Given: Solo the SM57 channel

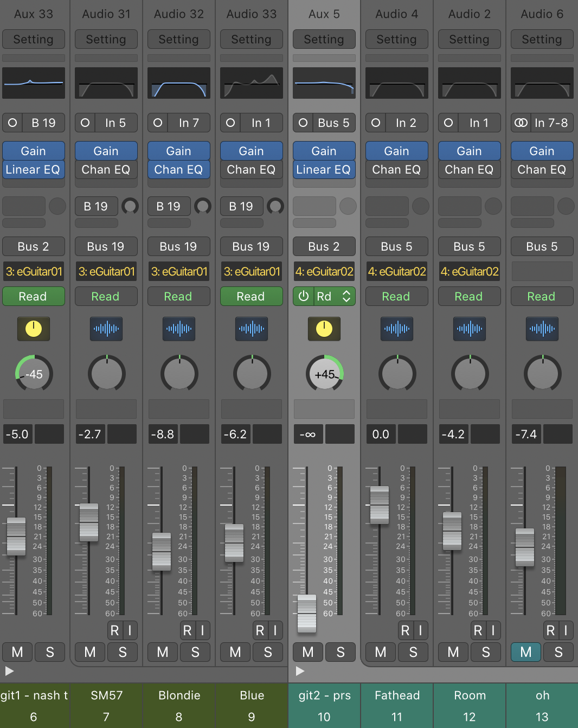Looking at the screenshot, I should click(123, 652).
